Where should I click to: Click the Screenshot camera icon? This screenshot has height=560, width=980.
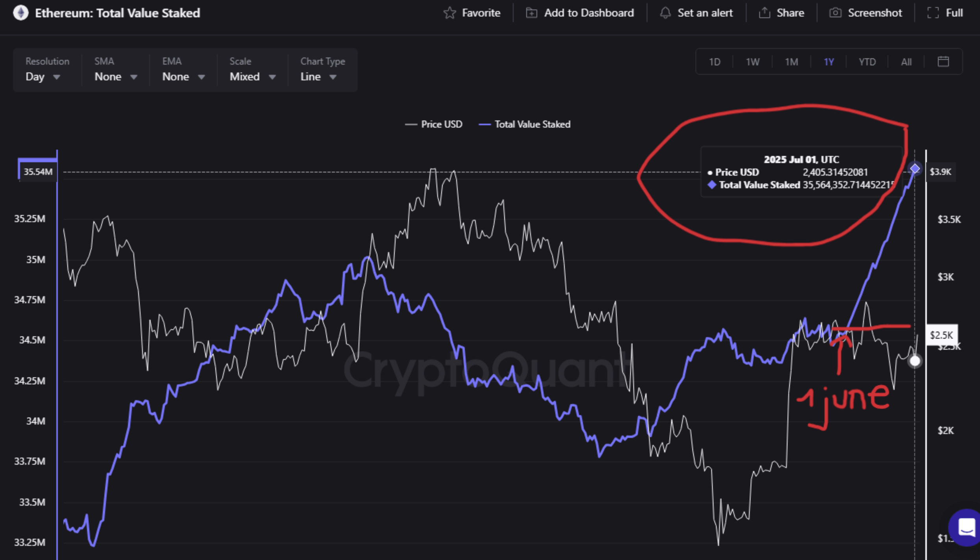click(835, 13)
